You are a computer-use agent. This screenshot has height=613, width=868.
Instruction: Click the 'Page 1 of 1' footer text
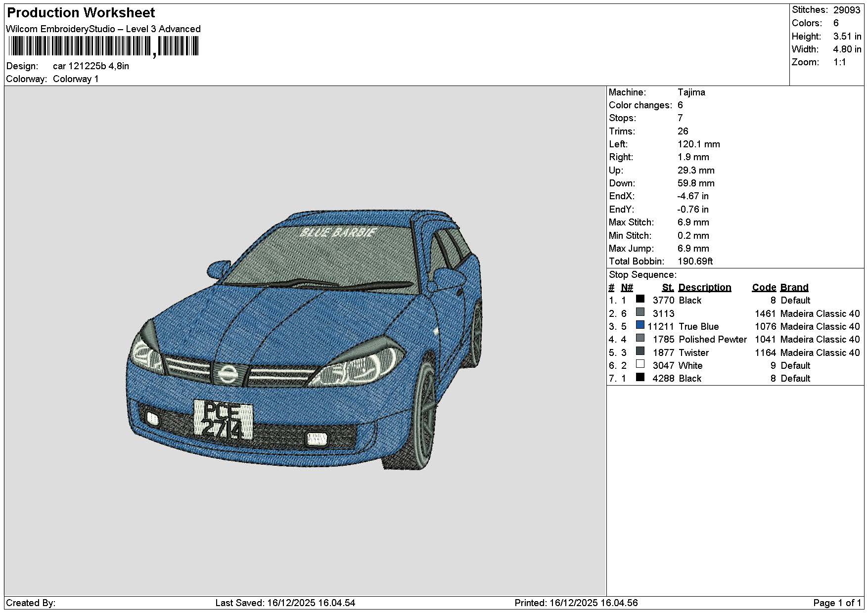(x=837, y=603)
